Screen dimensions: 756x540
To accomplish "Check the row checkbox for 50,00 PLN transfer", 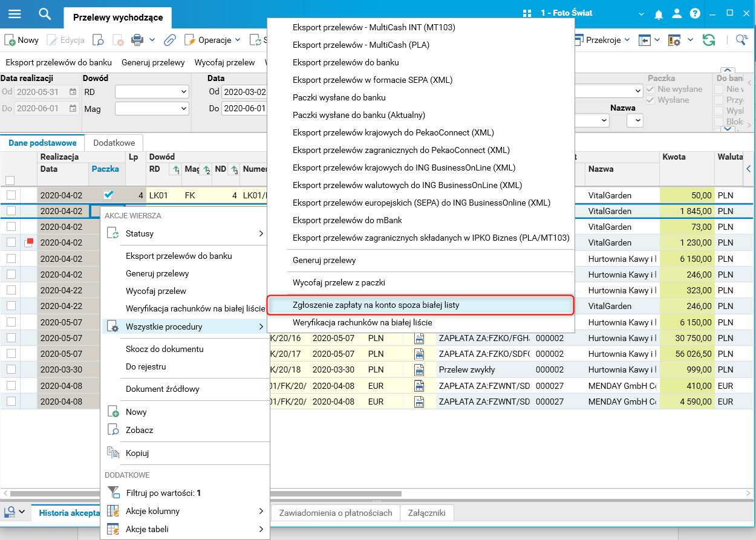I will point(11,195).
